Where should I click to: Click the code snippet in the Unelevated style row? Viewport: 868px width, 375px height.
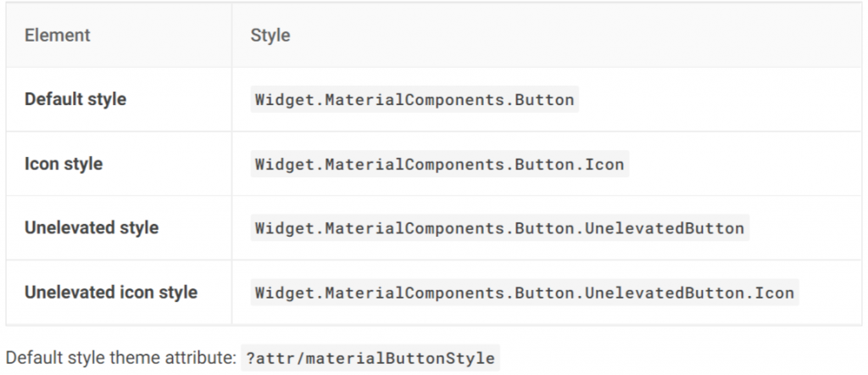(x=499, y=229)
